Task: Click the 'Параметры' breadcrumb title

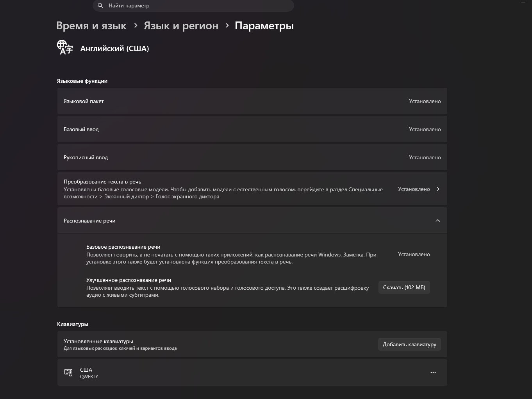Action: (x=264, y=26)
